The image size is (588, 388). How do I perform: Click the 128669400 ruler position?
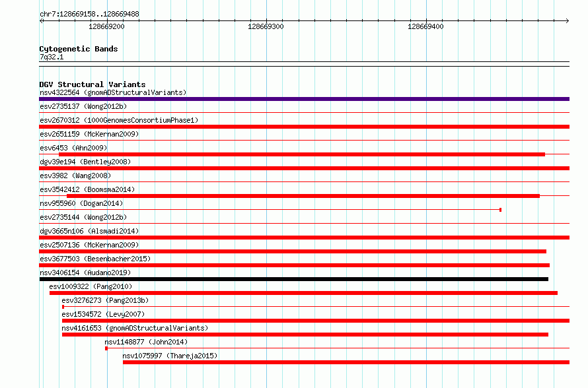coord(425,26)
